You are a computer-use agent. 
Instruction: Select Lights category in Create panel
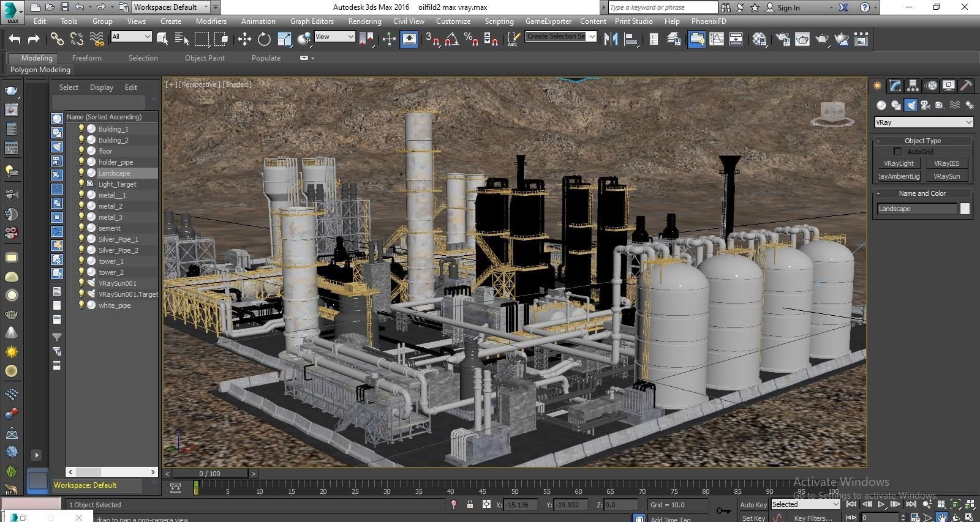pyautogui.click(x=911, y=105)
